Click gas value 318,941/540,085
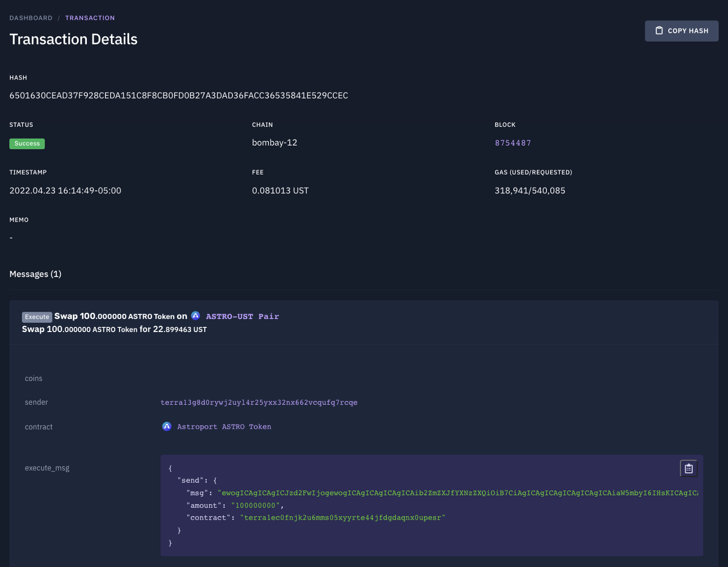This screenshot has height=567, width=728. click(530, 191)
